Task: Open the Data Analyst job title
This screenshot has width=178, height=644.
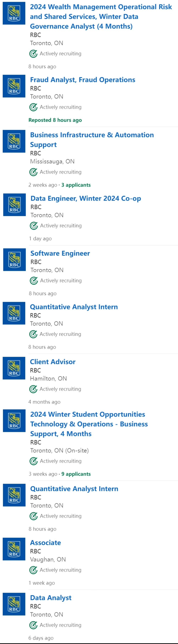Action: click(51, 598)
